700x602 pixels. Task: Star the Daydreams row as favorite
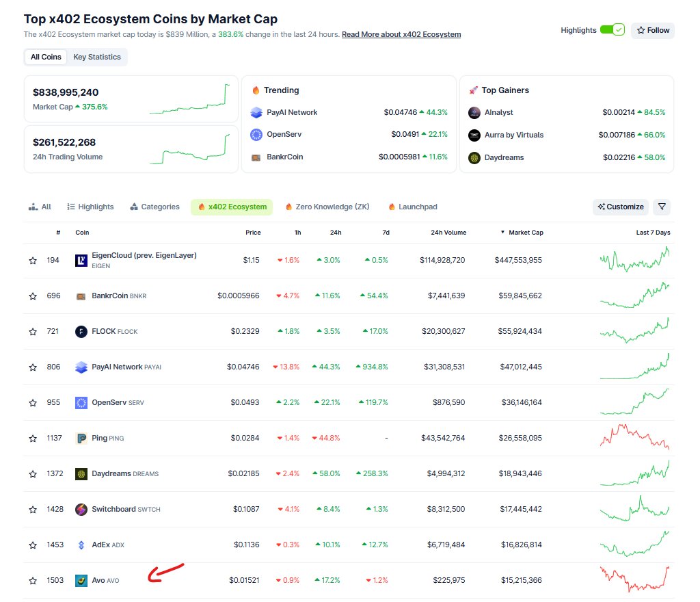pos(33,474)
